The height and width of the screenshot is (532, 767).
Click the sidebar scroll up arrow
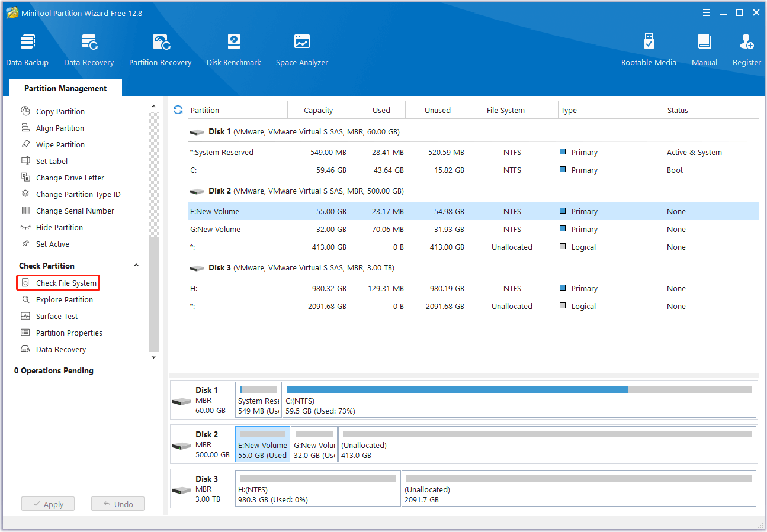click(x=154, y=107)
